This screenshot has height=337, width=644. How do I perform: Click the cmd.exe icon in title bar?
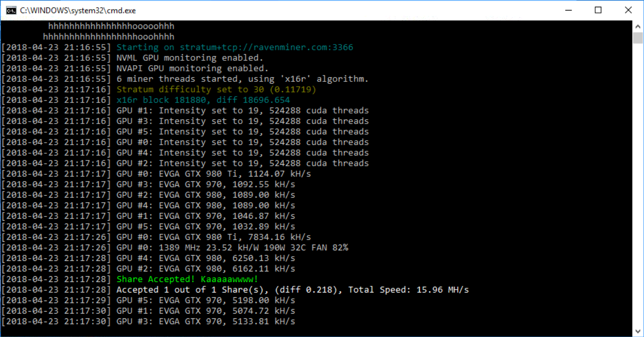(11, 10)
